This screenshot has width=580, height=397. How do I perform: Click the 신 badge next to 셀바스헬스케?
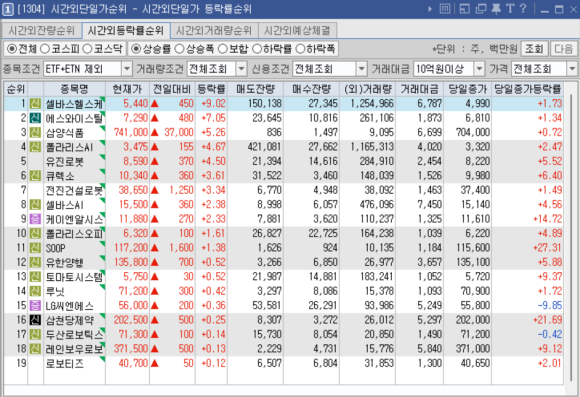[35, 104]
